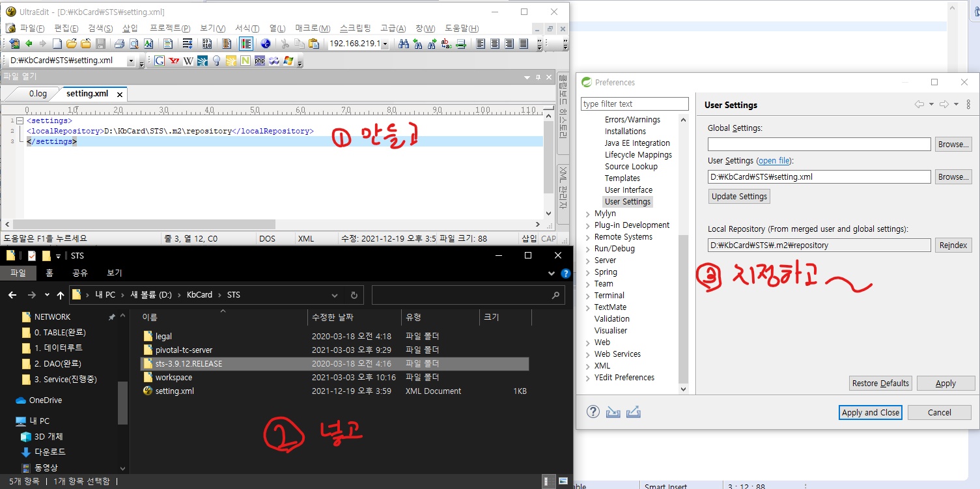The image size is (980, 489).
Task: Collapse the settings XML fold marker
Action: pyautogui.click(x=20, y=120)
